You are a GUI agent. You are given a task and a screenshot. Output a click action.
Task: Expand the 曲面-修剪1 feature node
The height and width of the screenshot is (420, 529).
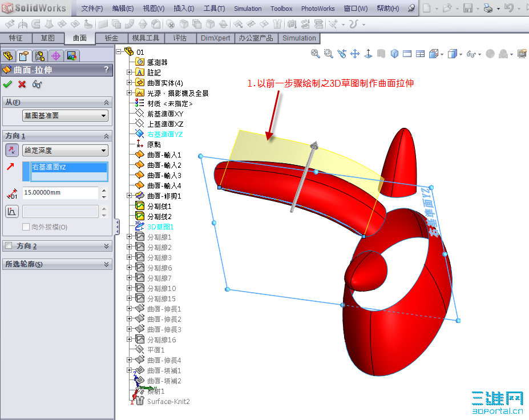click(x=129, y=195)
